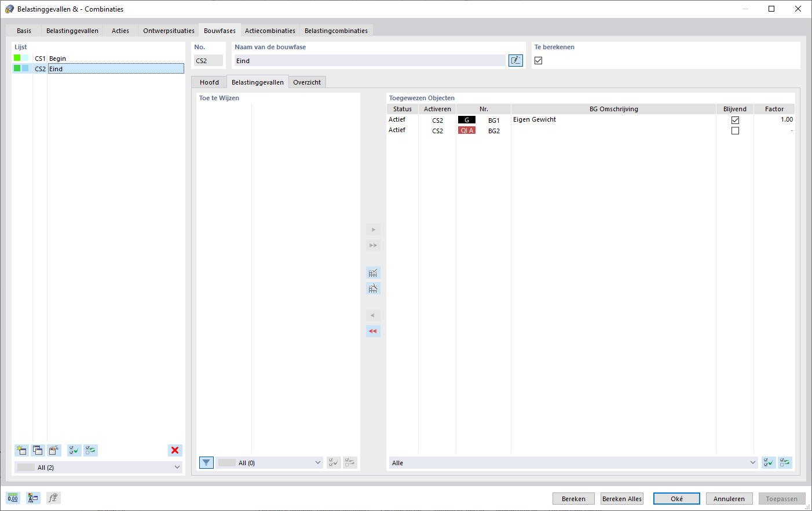Click the red delete X icon

point(175,450)
